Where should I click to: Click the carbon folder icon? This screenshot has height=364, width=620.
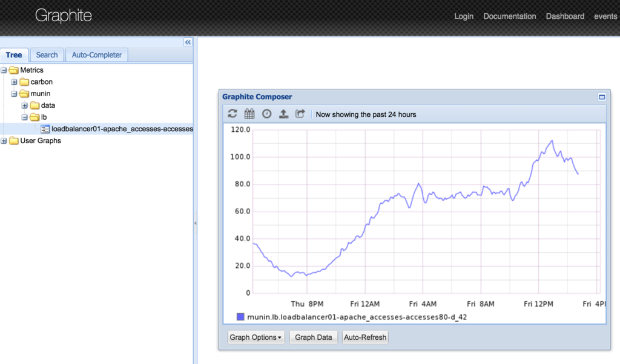tap(24, 82)
